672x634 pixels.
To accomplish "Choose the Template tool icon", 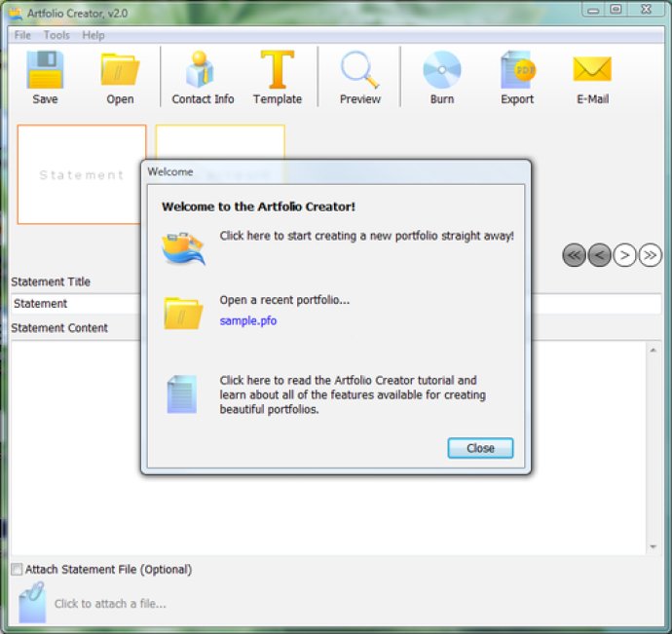I will pos(278,69).
